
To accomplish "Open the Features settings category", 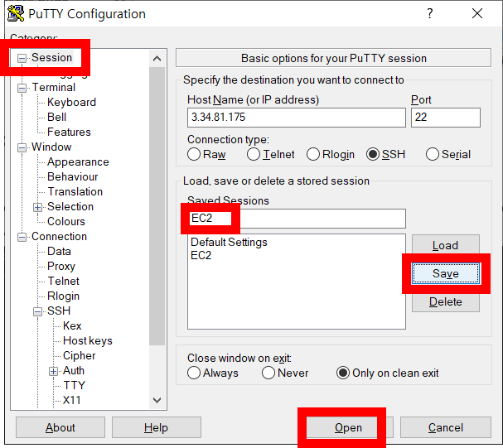I will coord(69,132).
